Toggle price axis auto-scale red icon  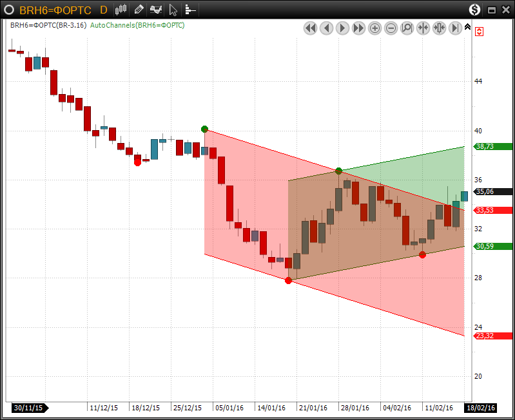pos(479,31)
